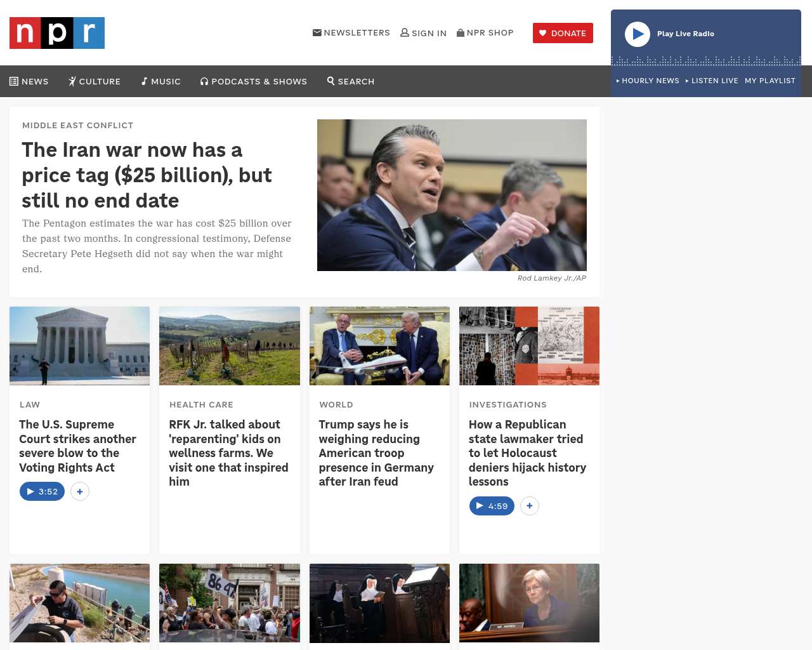Open the Music section
Viewport: 812px width, 650px height.
pyautogui.click(x=161, y=81)
